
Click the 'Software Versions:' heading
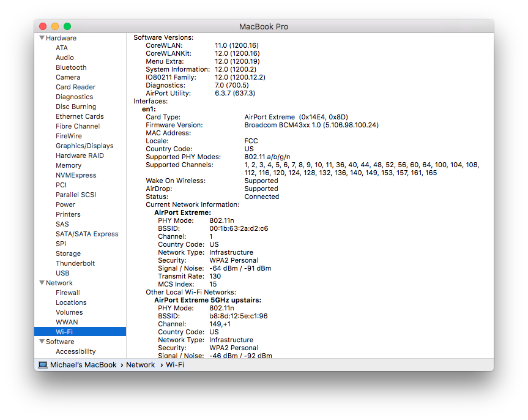tap(163, 37)
